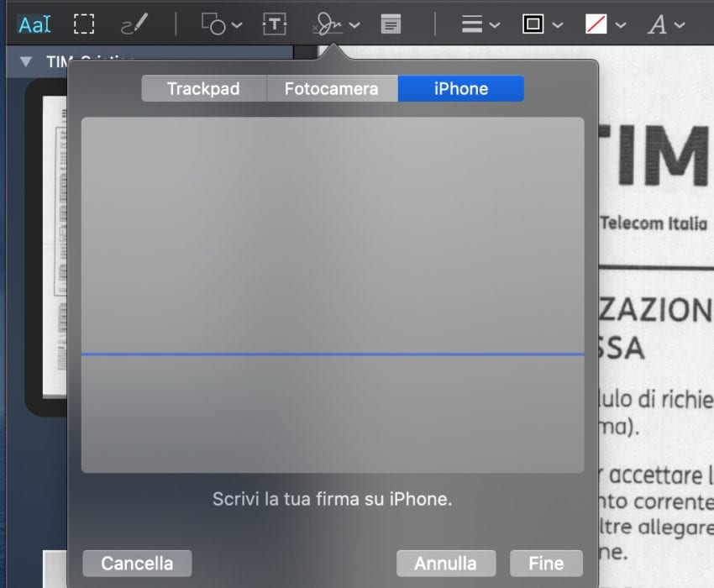
Task: Switch to the Fotocamera tab
Action: [332, 87]
